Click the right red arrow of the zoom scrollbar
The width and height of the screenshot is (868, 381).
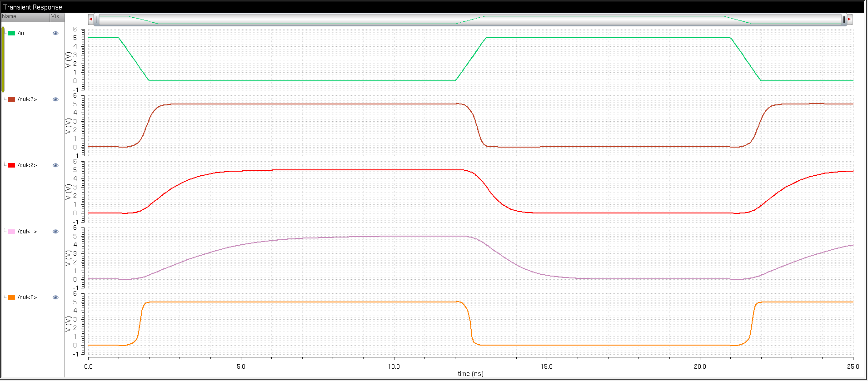[849, 19]
